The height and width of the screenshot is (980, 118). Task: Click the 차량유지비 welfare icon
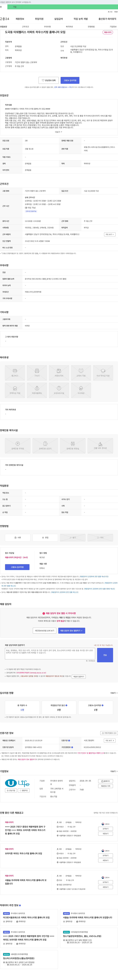(x=59, y=373)
